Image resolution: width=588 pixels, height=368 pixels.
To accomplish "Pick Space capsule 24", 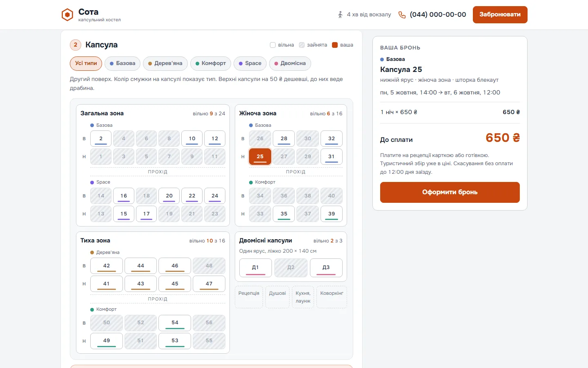I will 215,196.
